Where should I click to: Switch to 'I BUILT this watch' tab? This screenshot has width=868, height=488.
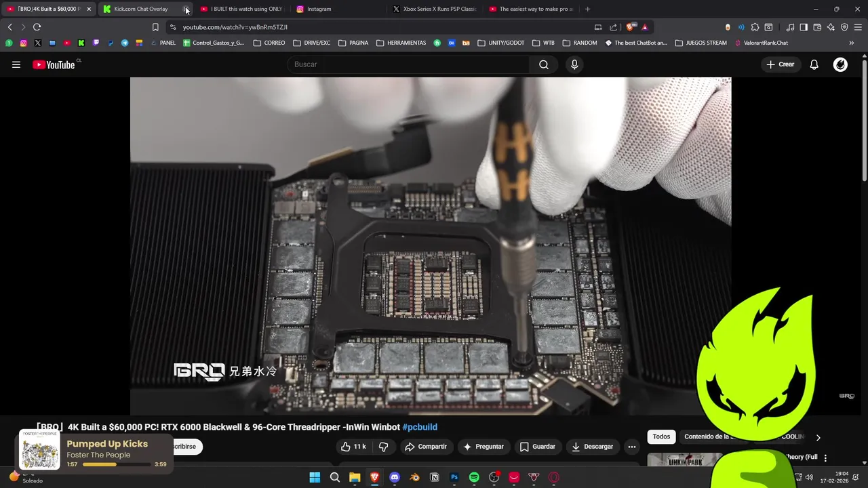242,9
